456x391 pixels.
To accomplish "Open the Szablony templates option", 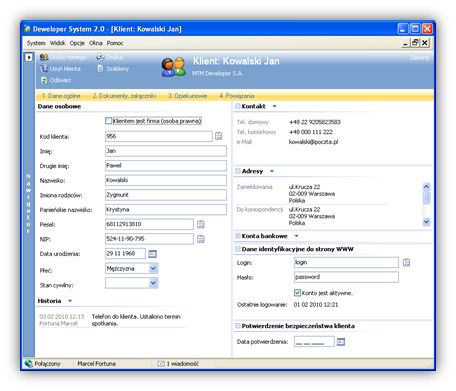I will (x=113, y=69).
